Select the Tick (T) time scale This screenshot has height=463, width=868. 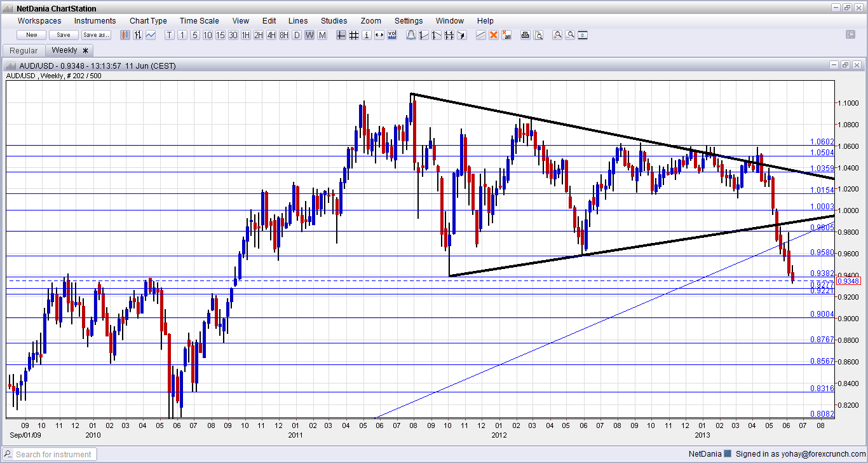170,35
